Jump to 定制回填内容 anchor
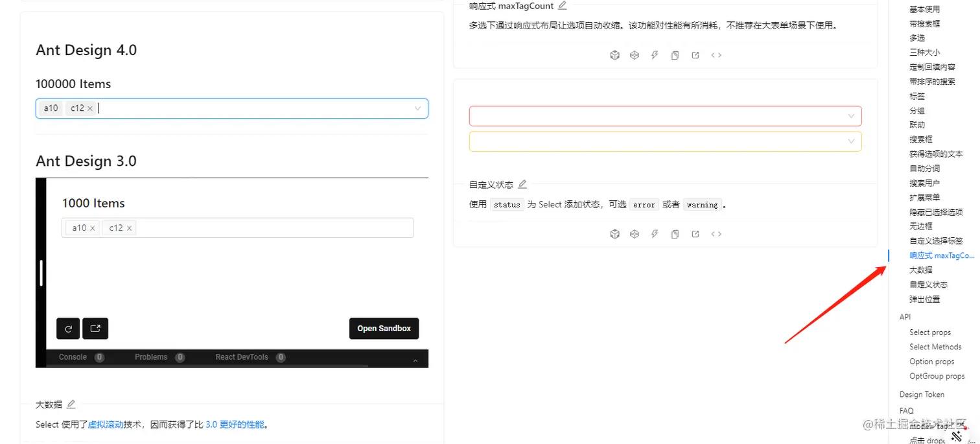This screenshot has height=444, width=980. click(x=932, y=67)
